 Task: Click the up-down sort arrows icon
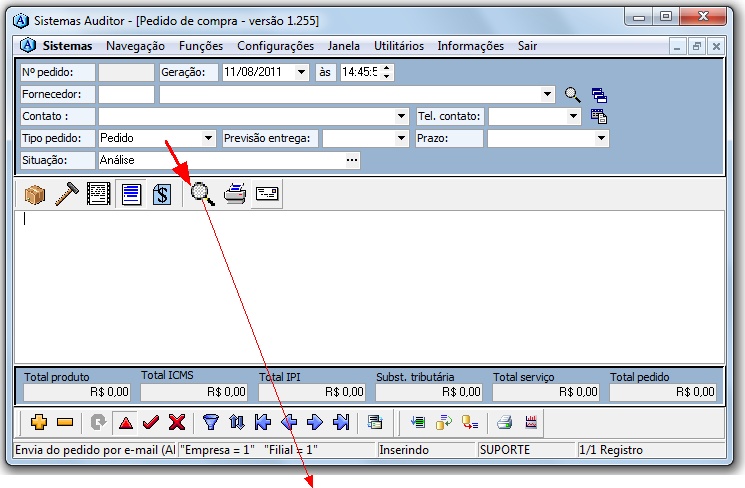[x=237, y=422]
